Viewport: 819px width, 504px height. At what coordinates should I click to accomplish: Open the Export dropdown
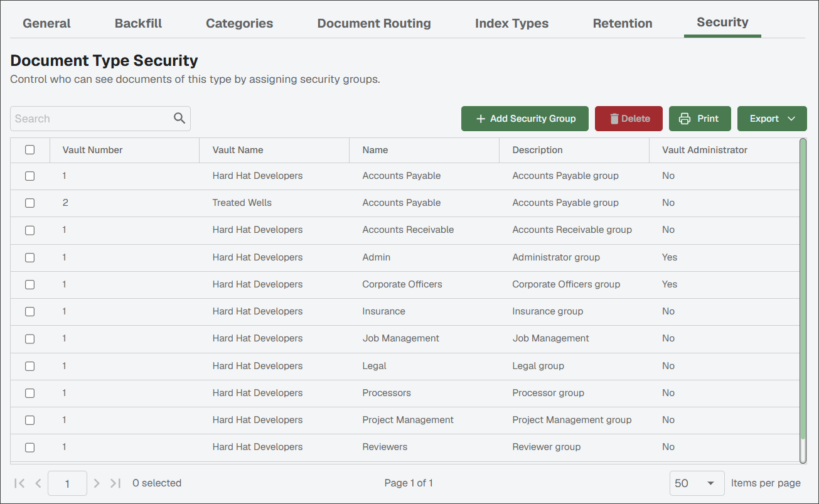(x=772, y=119)
